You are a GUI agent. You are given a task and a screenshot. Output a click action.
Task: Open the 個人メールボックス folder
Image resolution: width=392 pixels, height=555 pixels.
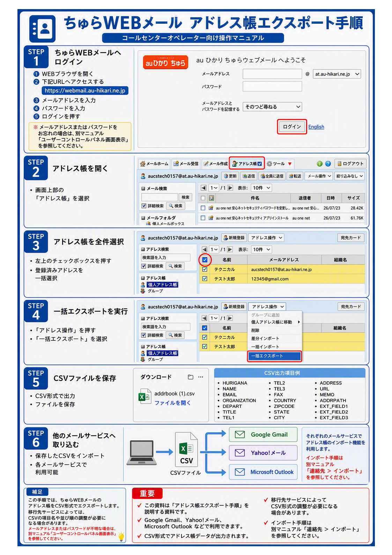click(165, 224)
